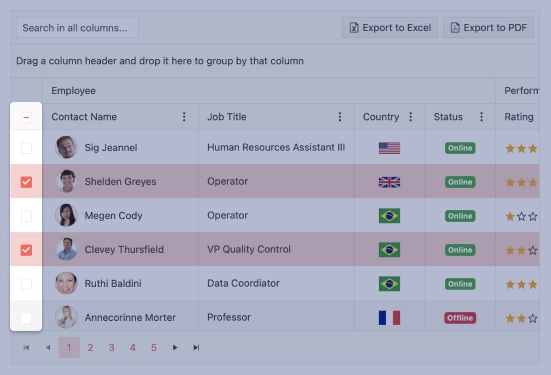Open Status column menu
The width and height of the screenshot is (551, 375).
point(481,117)
